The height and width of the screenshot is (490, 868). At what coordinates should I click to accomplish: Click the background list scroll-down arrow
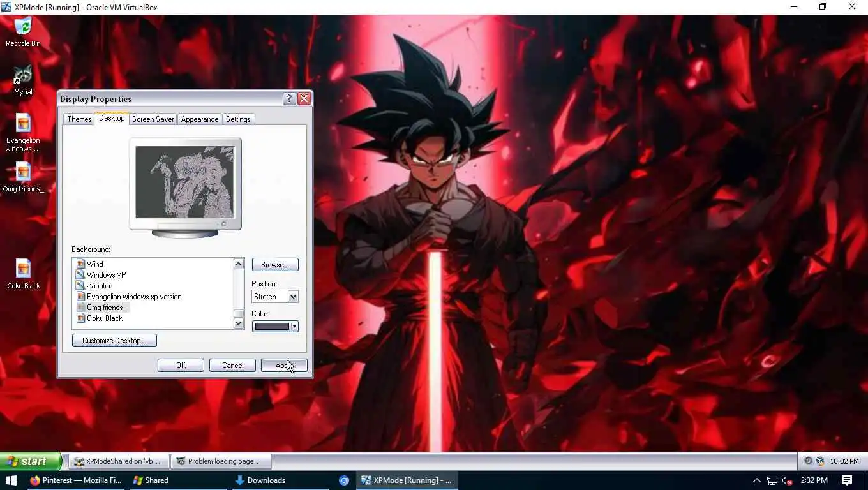[239, 323]
